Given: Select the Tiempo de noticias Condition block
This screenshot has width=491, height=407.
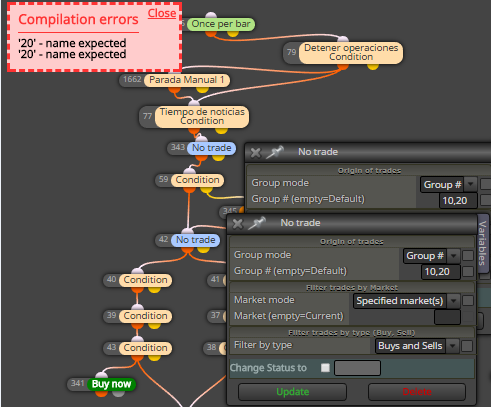Looking at the screenshot, I should [x=202, y=116].
